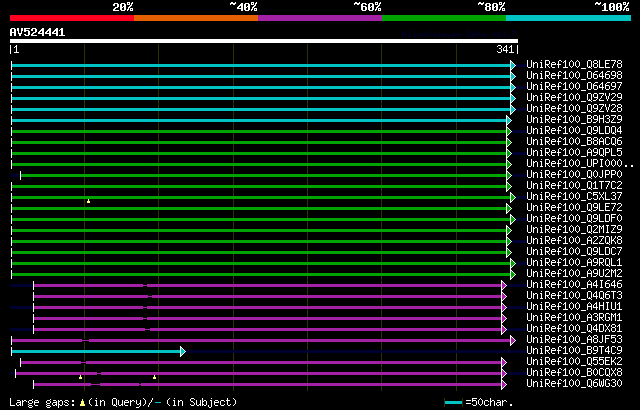This screenshot has height=410, width=640.
Task: Select the UniRef100_B9T4C9 label
Action: point(574,351)
